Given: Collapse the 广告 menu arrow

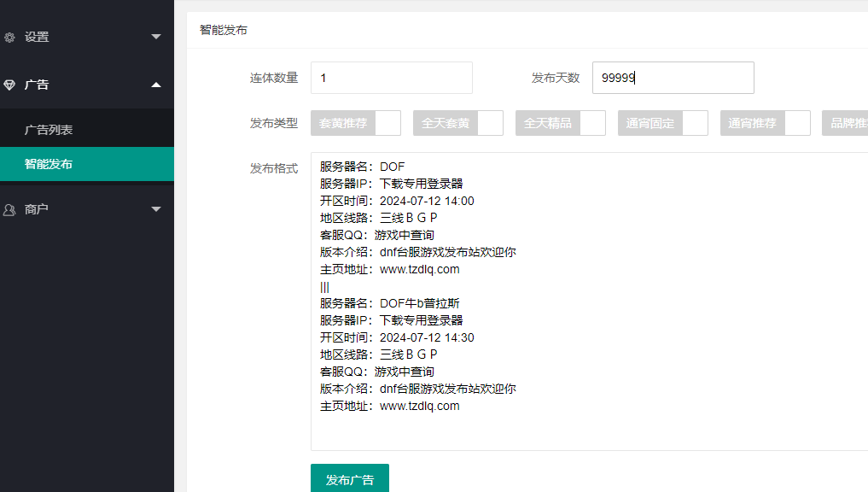Looking at the screenshot, I should 156,85.
